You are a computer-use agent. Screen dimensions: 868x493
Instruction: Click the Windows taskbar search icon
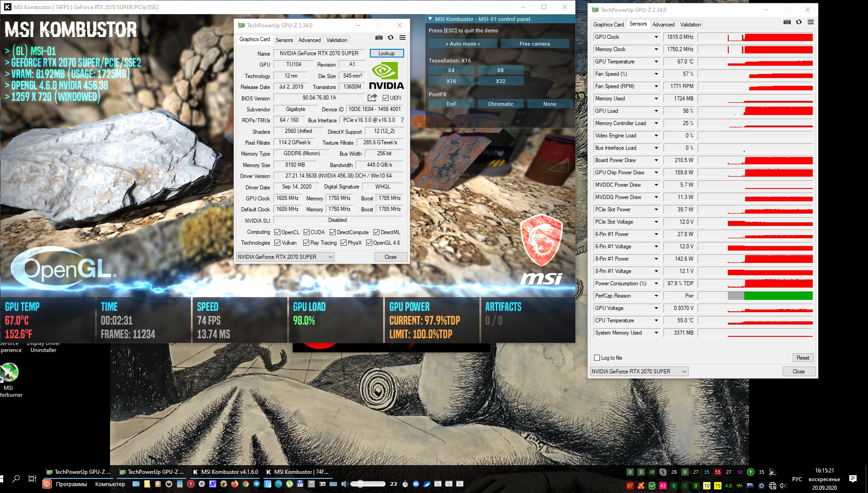pos(16,478)
